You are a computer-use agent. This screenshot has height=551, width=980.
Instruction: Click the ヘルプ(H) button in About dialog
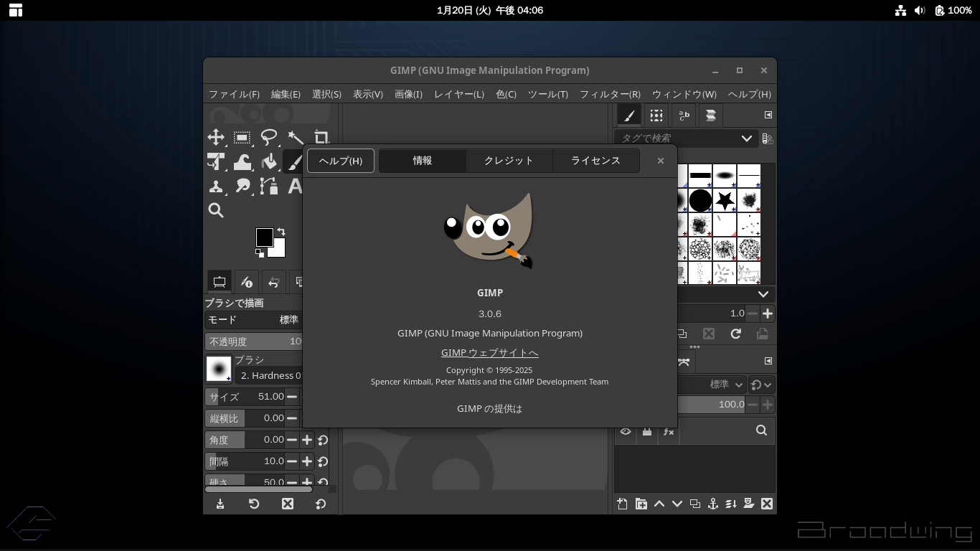click(x=341, y=161)
